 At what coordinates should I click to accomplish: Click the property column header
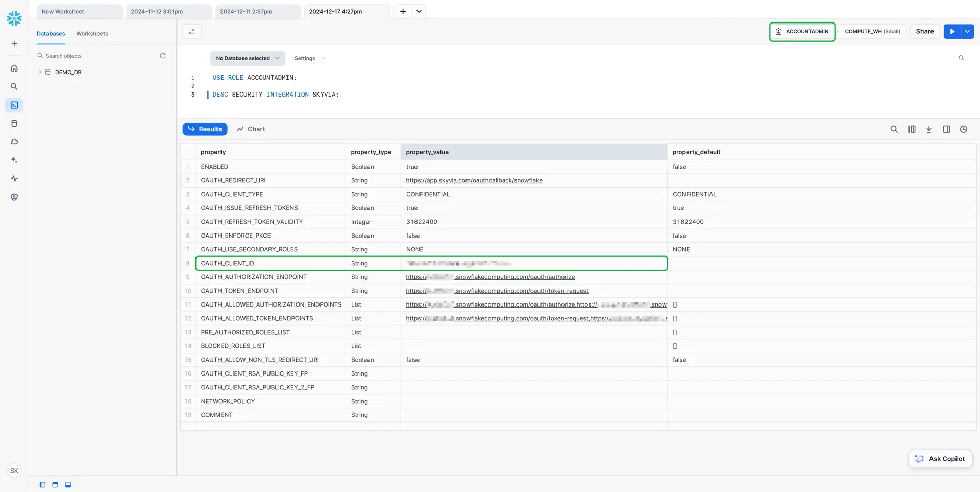[271, 152]
